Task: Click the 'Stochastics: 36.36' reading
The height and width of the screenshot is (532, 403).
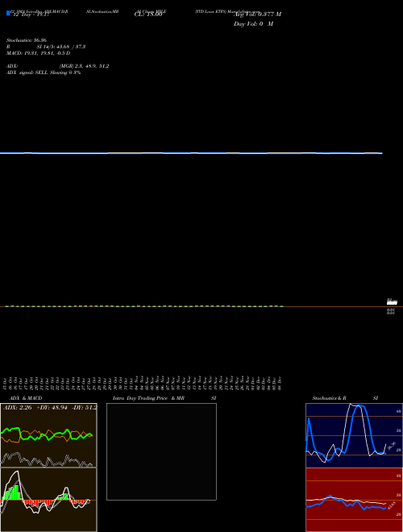Action: pos(27,40)
